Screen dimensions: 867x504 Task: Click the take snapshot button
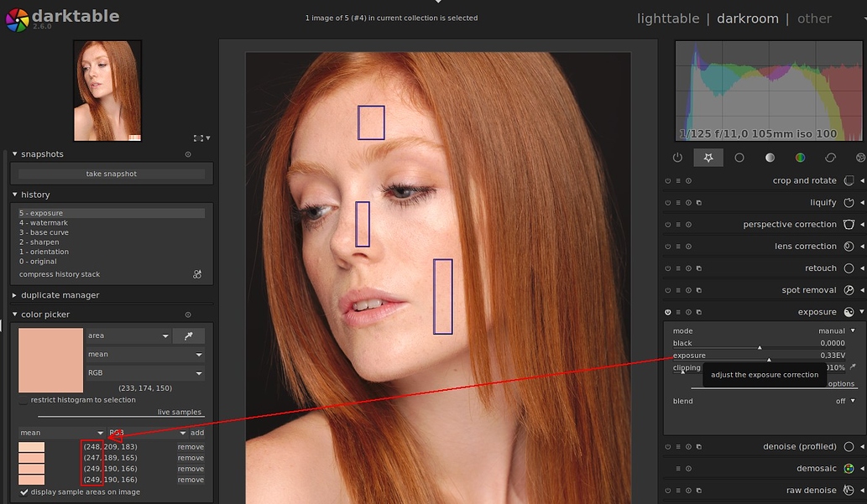tap(110, 174)
